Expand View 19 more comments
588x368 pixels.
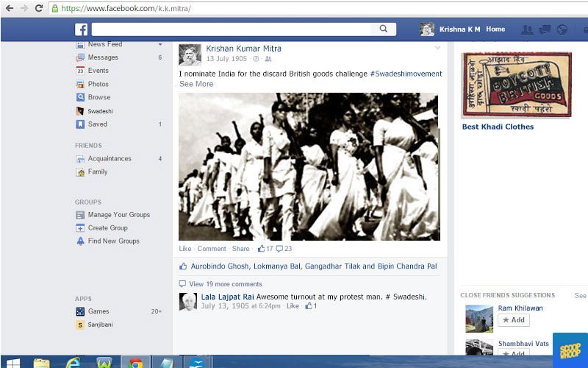[x=226, y=284]
